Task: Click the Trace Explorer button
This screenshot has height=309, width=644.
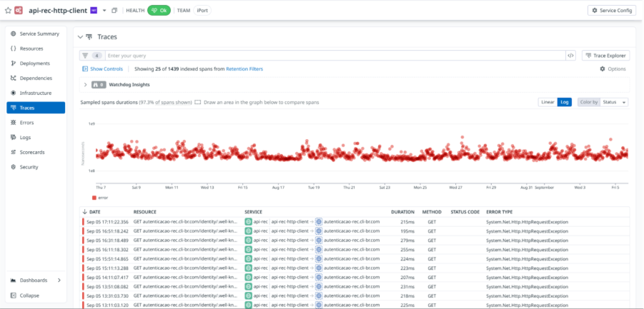Action: [x=605, y=55]
